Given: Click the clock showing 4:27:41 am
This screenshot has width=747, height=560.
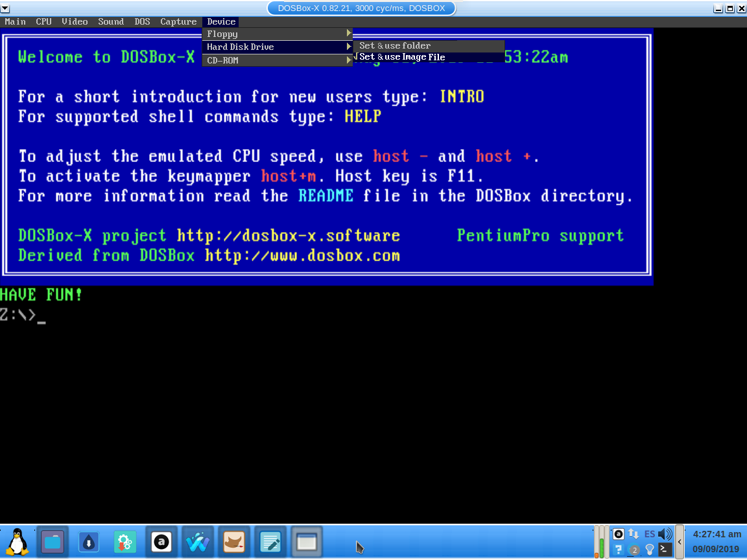Looking at the screenshot, I should (716, 534).
